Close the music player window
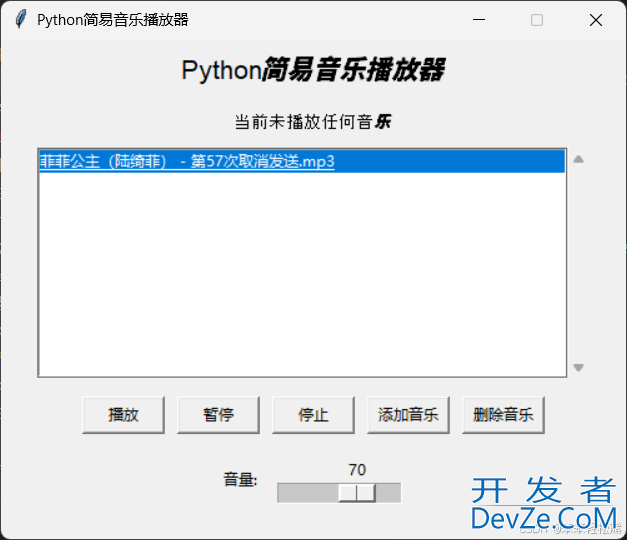This screenshot has height=540, width=627. (x=596, y=20)
